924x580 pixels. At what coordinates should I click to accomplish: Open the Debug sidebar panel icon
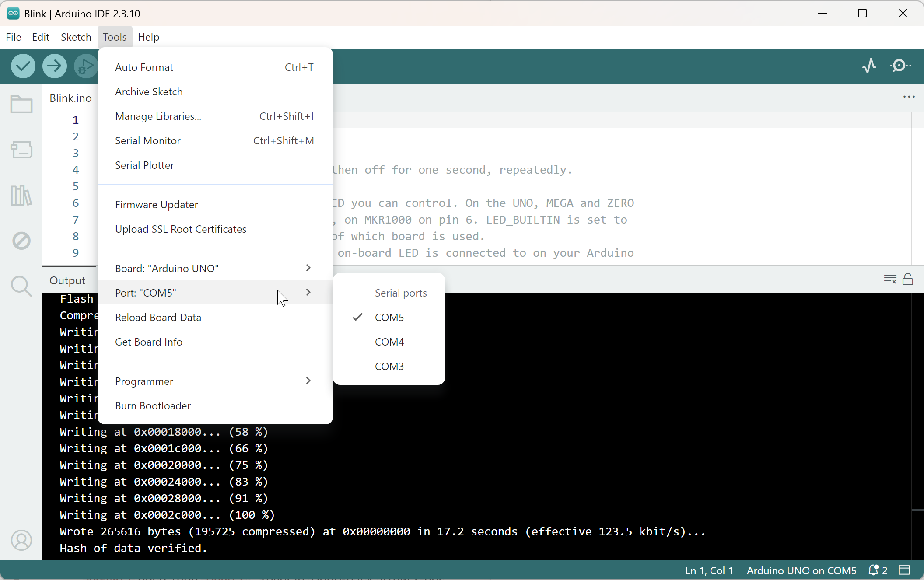coord(21,241)
